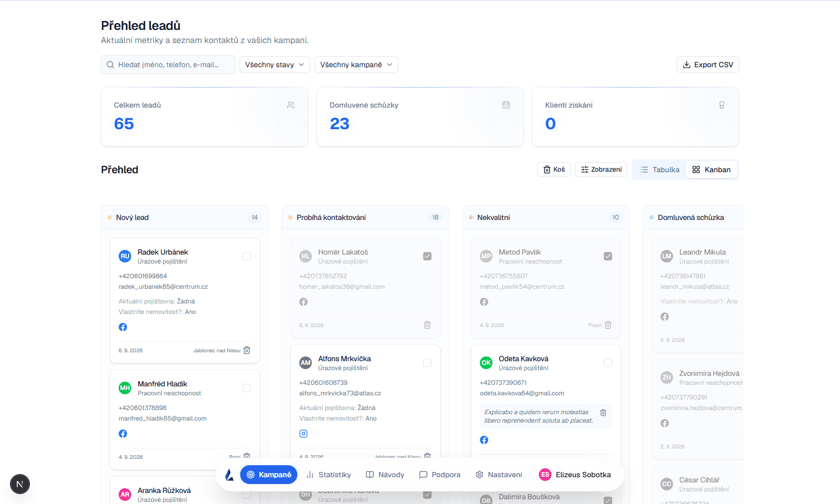This screenshot has width=840, height=504.
Task: Uncheck Homér Lakatoš card checkbox
Action: tap(427, 256)
